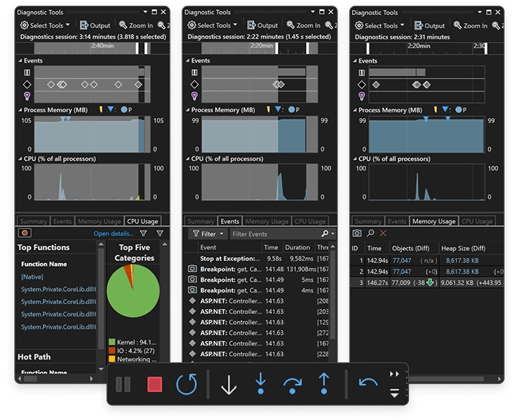Open Filter dropdown in Events tab
This screenshot has width=522, height=420.
[x=208, y=234]
